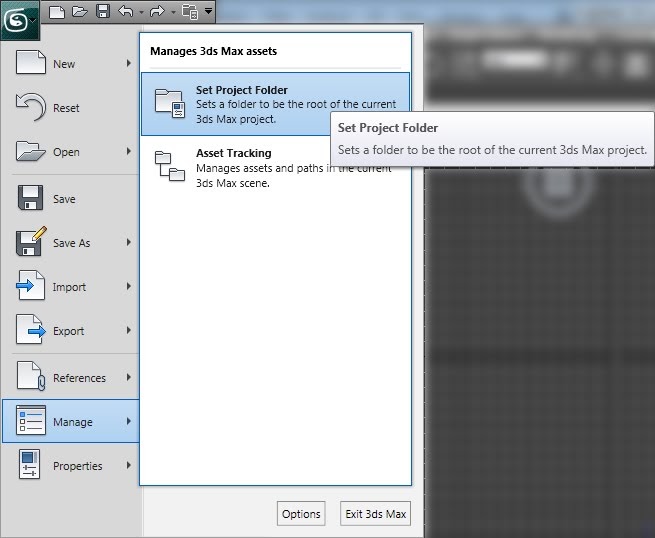Click the Properties sliders page icon

click(x=29, y=464)
